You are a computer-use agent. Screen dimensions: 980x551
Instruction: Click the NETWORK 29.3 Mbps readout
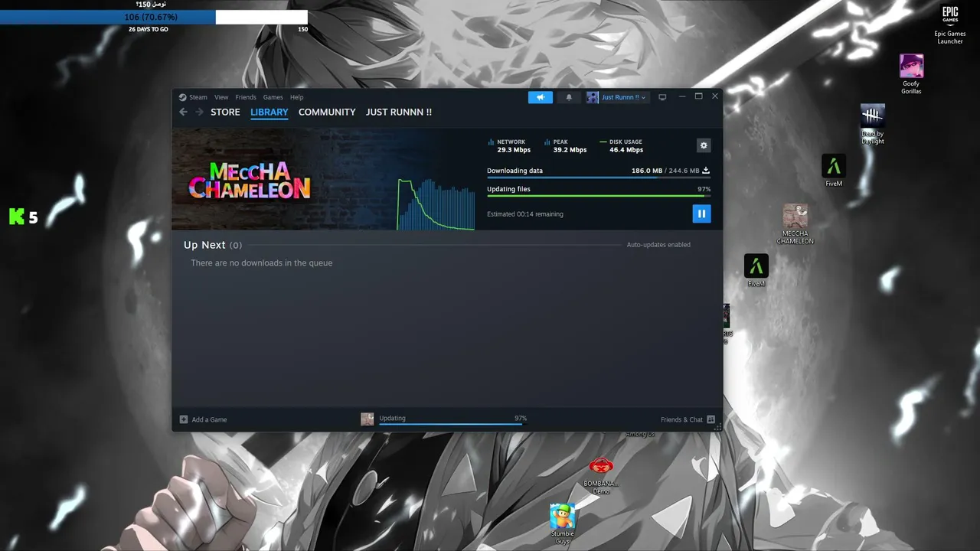(x=510, y=145)
